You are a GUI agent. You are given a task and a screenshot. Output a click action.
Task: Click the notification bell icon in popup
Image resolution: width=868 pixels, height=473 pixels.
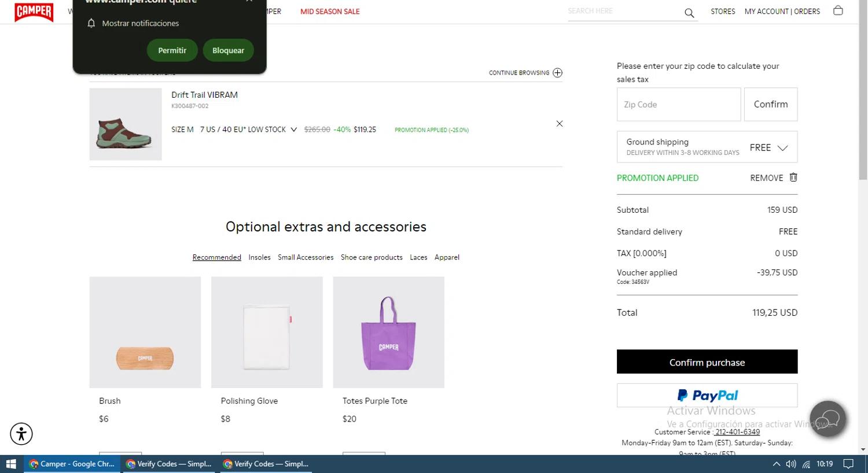[91, 23]
